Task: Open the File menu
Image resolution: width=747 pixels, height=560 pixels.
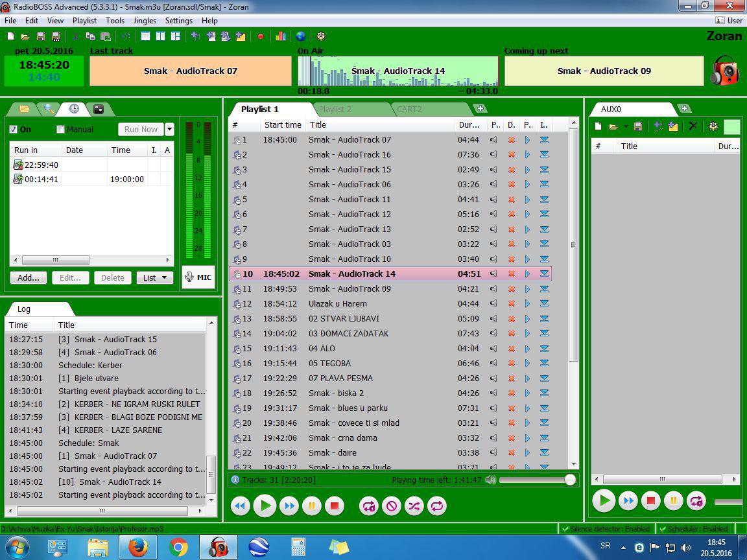Action: point(10,21)
